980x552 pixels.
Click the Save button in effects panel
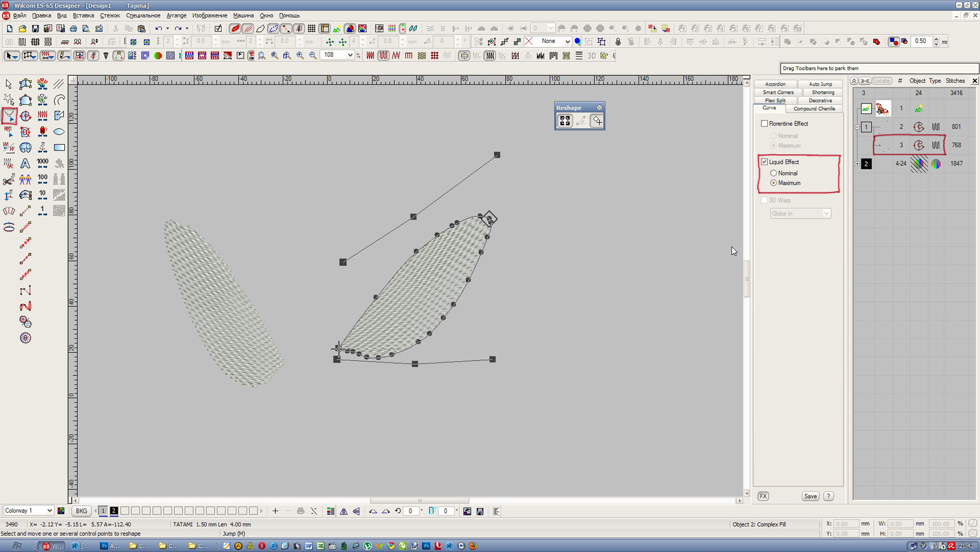tap(810, 496)
